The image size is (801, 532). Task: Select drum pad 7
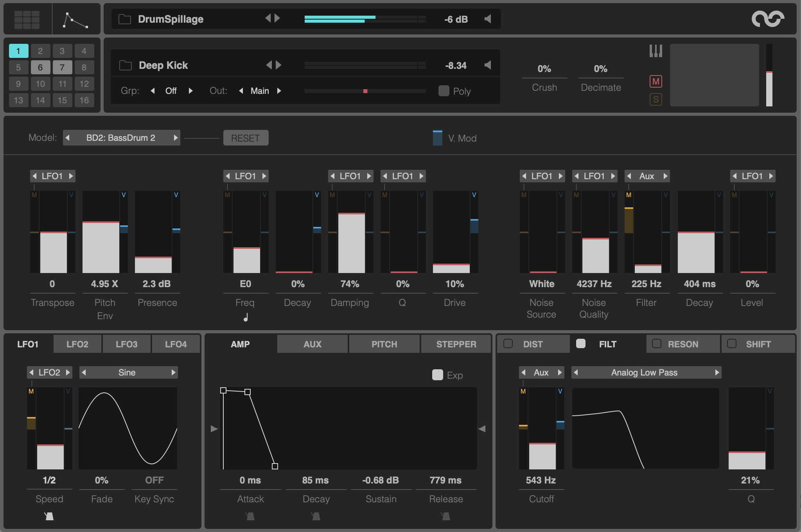[62, 67]
